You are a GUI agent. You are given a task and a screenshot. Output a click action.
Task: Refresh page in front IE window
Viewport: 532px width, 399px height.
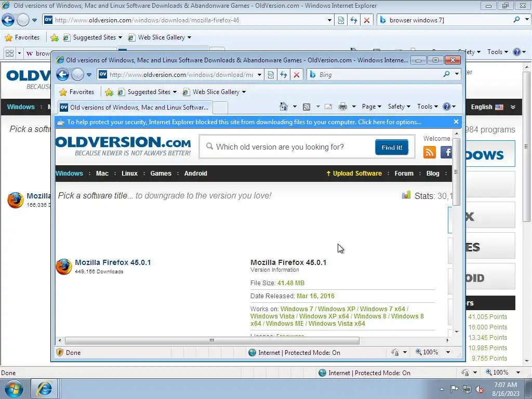tap(284, 75)
